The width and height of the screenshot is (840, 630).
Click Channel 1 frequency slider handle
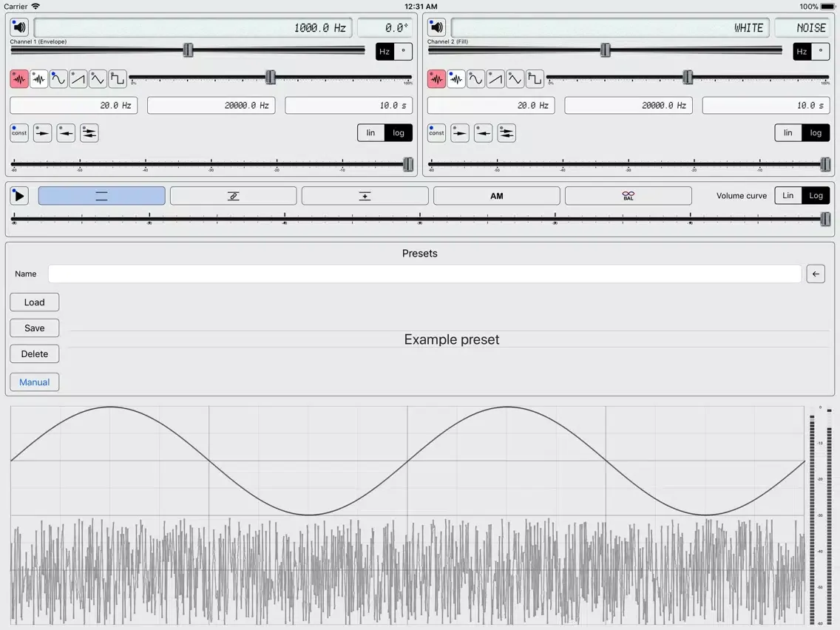point(189,50)
